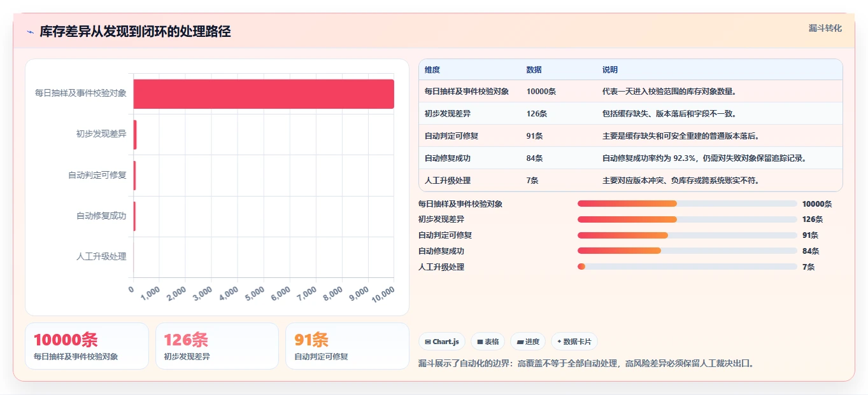
Task: Click the small 自动判定可修复 bar in chart
Action: (x=135, y=176)
